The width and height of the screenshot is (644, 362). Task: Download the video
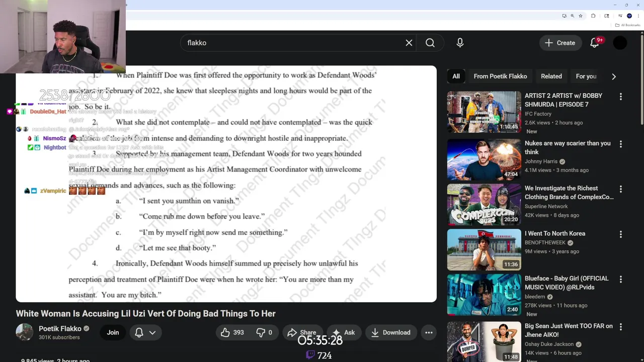pyautogui.click(x=391, y=332)
